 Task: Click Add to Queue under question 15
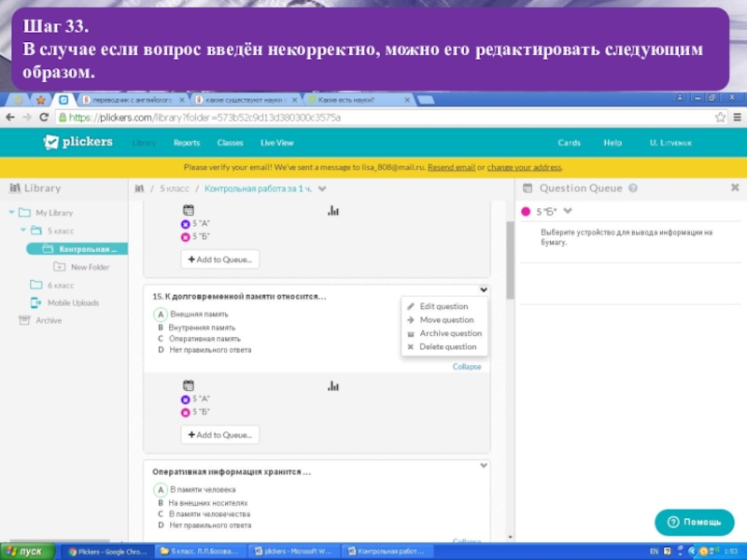click(220, 435)
